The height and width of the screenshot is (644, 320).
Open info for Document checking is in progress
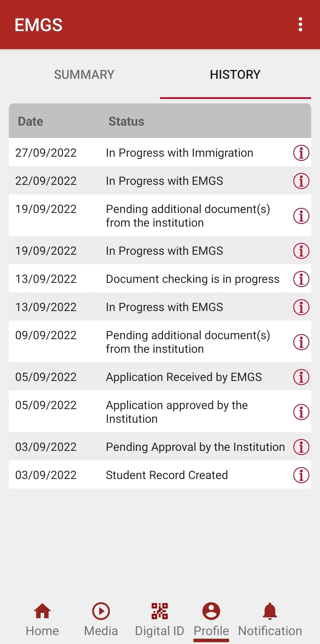tap(301, 279)
